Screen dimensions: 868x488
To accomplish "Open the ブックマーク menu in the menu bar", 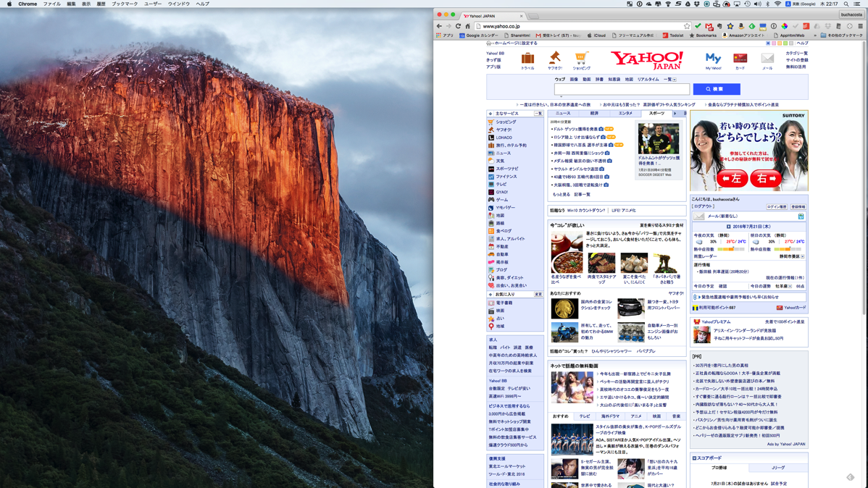I will point(125,4).
